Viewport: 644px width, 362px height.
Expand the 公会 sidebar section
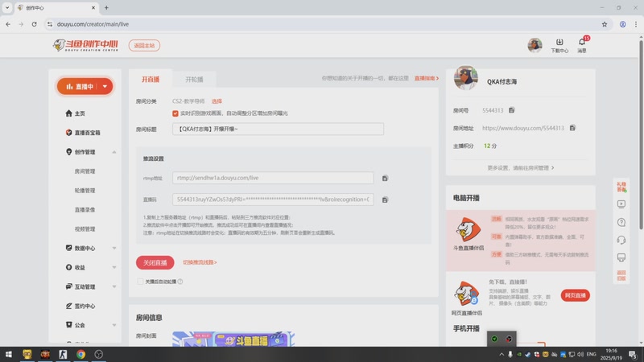pos(114,325)
